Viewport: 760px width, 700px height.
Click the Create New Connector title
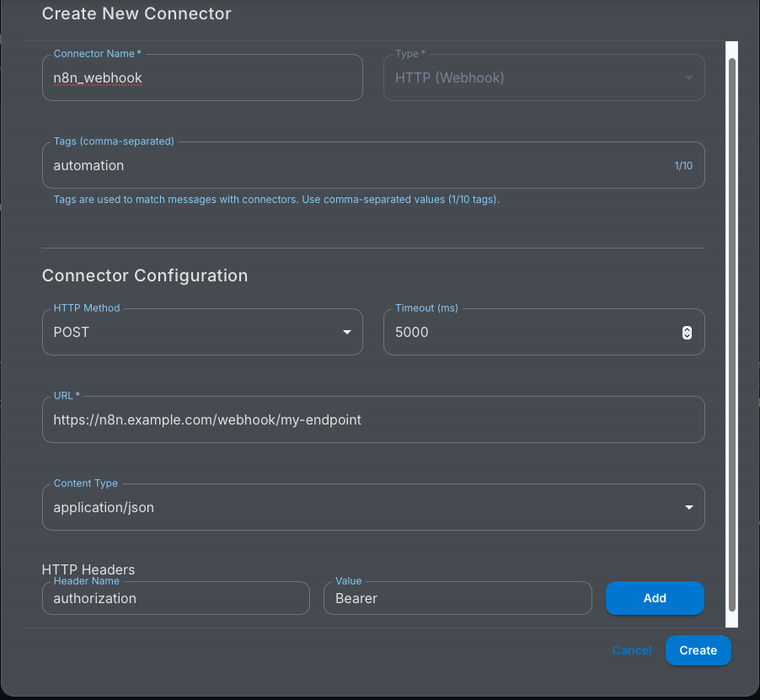coord(136,13)
